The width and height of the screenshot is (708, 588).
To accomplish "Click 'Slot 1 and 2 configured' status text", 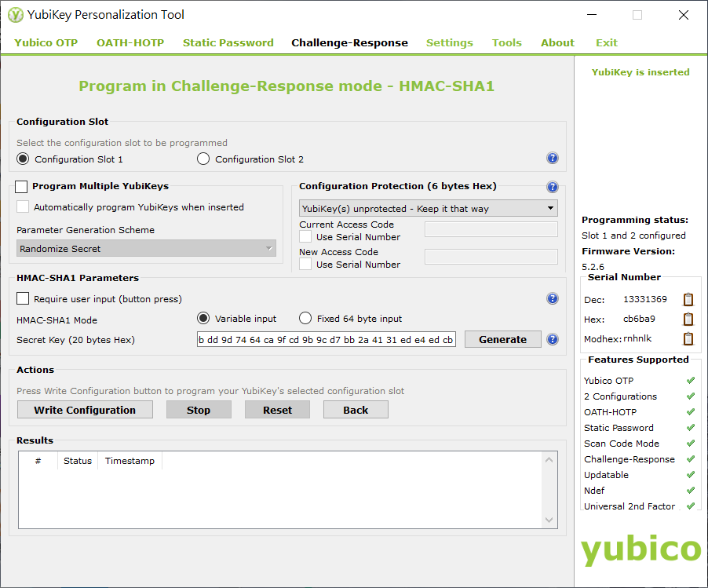I will click(x=633, y=236).
